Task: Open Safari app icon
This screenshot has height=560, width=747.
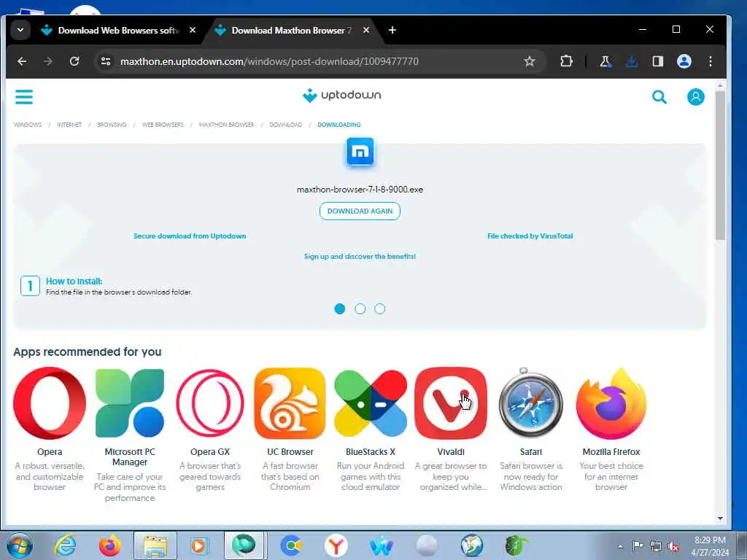Action: [531, 402]
